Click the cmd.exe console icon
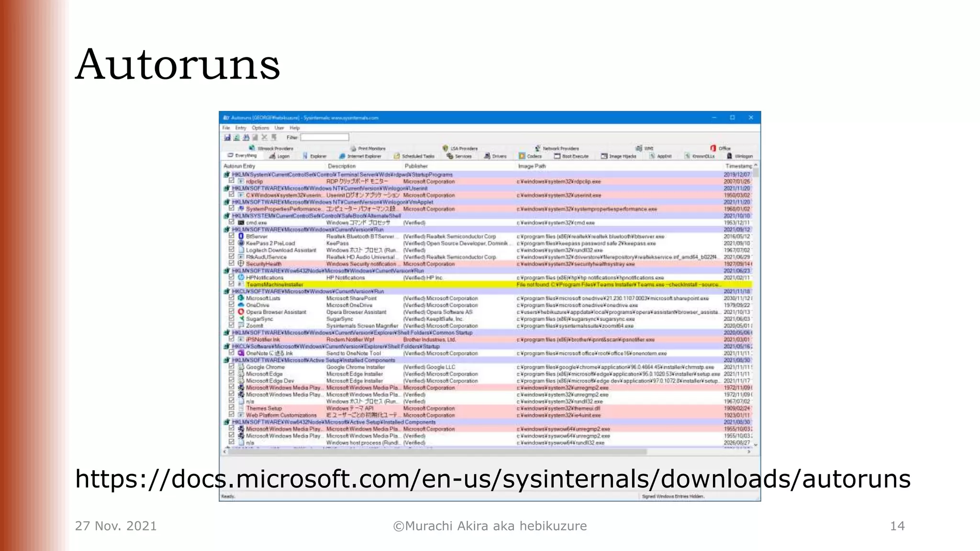Screen dimensions: 980x551 [x=241, y=222]
